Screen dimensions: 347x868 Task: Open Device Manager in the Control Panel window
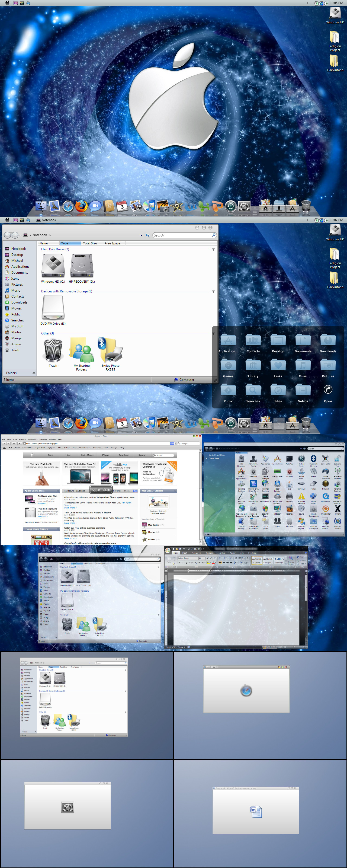tap(265, 473)
